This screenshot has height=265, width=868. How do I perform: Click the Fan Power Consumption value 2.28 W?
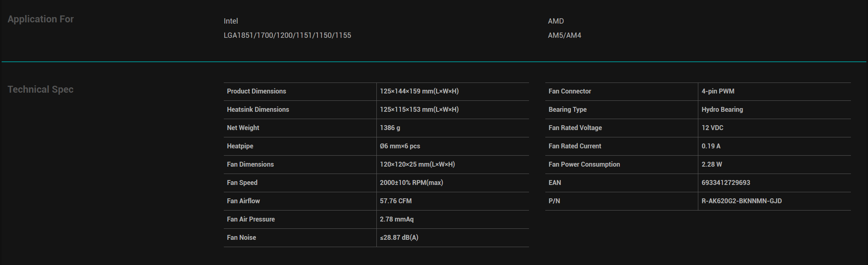pos(712,165)
